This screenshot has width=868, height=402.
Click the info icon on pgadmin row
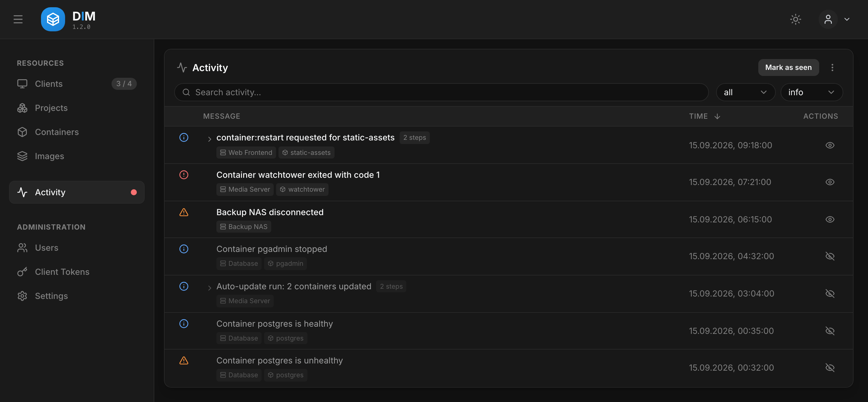[184, 249]
